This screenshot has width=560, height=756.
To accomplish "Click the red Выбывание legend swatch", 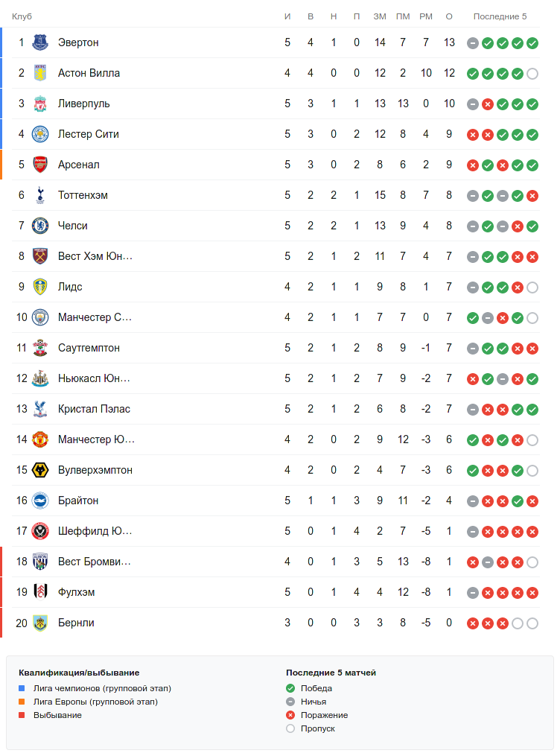I will 22,715.
